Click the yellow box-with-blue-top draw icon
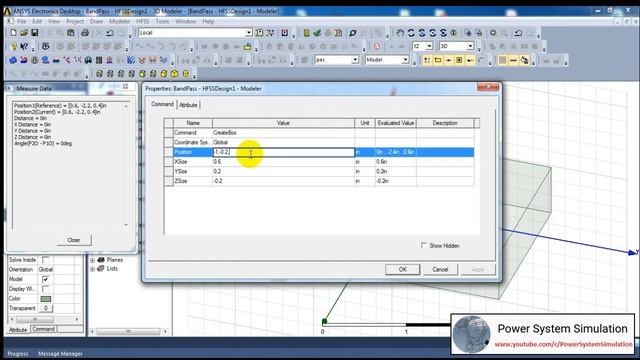The height and width of the screenshot is (360, 640). (x=247, y=47)
